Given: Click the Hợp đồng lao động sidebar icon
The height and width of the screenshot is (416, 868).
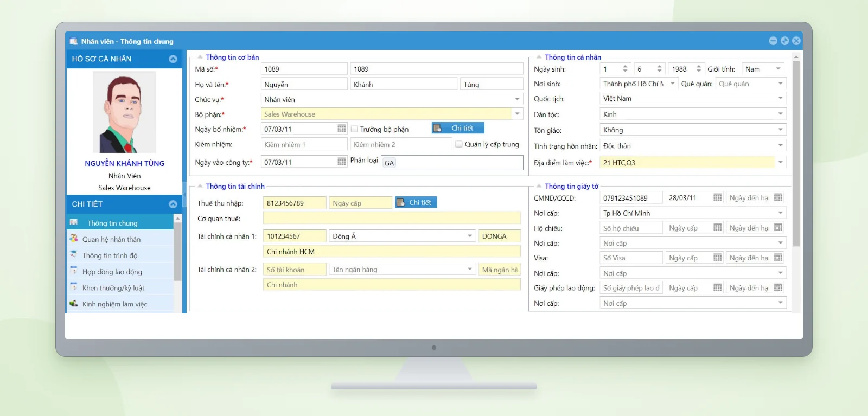Looking at the screenshot, I should point(74,271).
